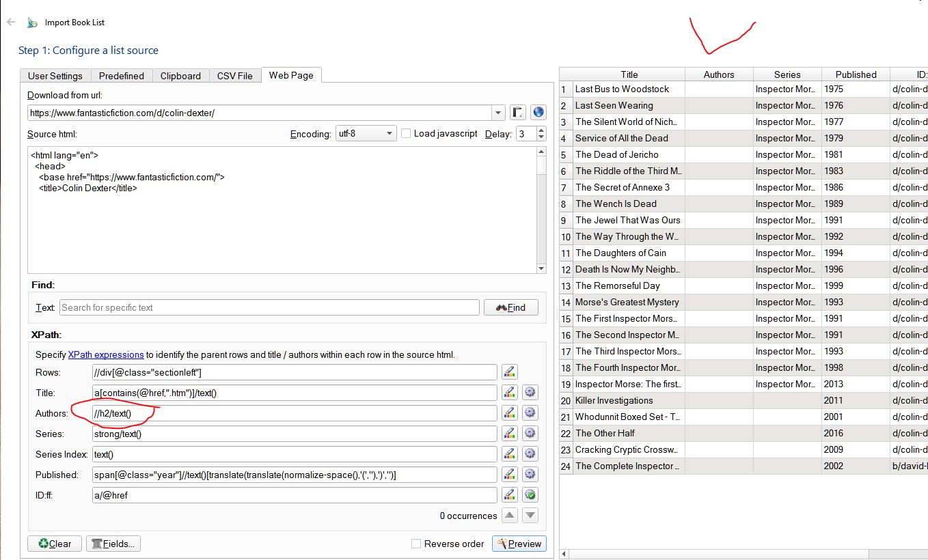928x560 pixels.
Task: Select the CSV File tab
Action: (x=235, y=76)
